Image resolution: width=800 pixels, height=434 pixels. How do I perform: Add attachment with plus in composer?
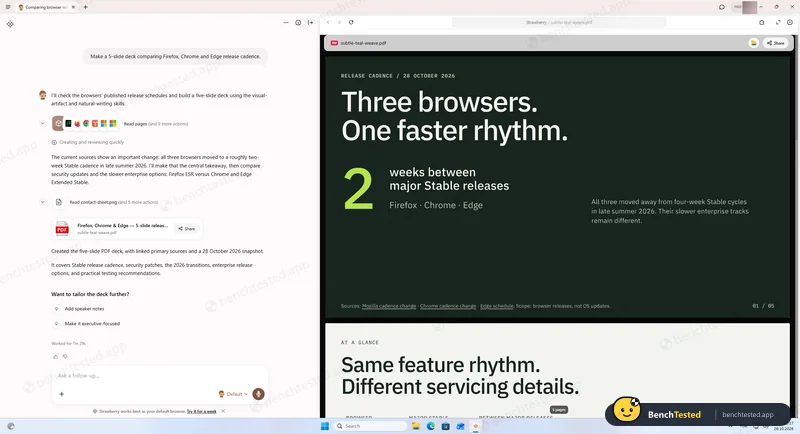[62, 394]
